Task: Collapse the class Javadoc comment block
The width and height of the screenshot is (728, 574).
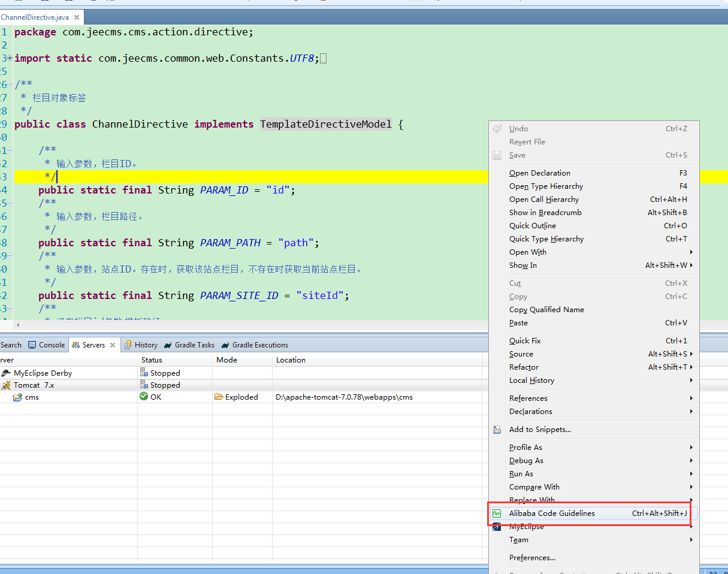Action: 10,84
